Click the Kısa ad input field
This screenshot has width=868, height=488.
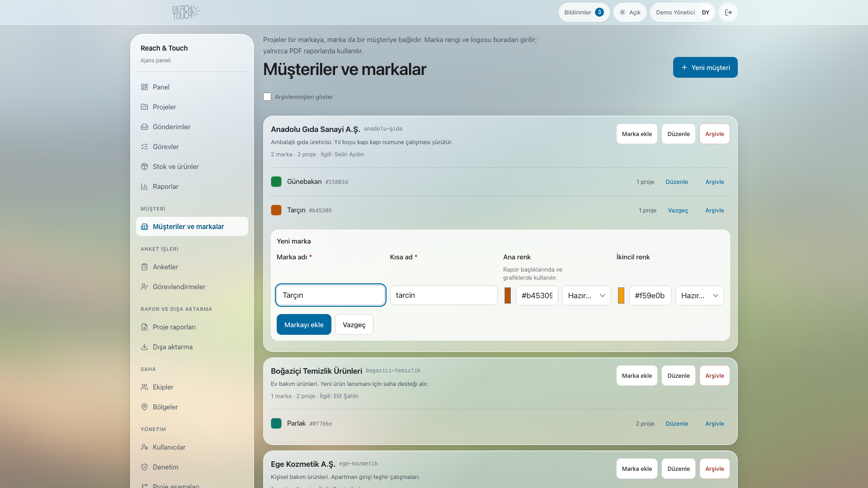[x=443, y=295]
